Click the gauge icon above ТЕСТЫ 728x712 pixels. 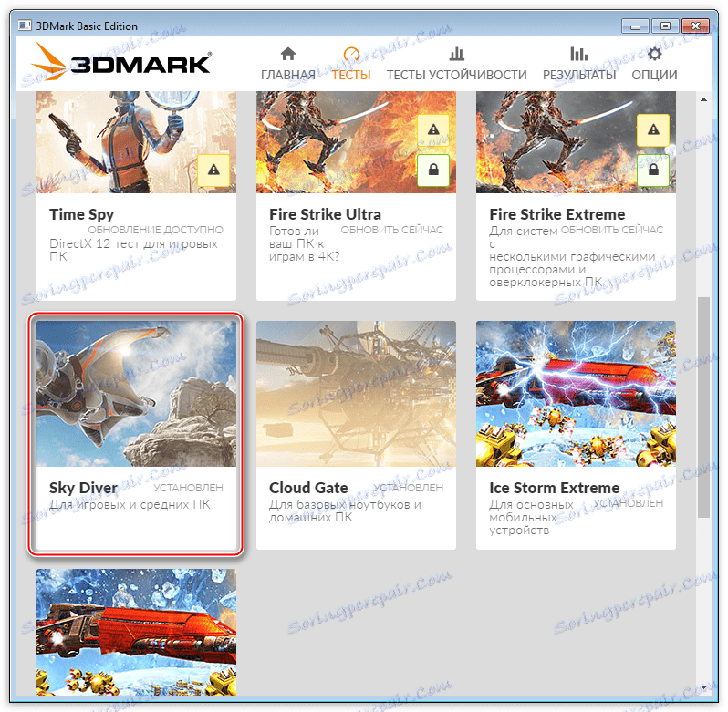[351, 54]
